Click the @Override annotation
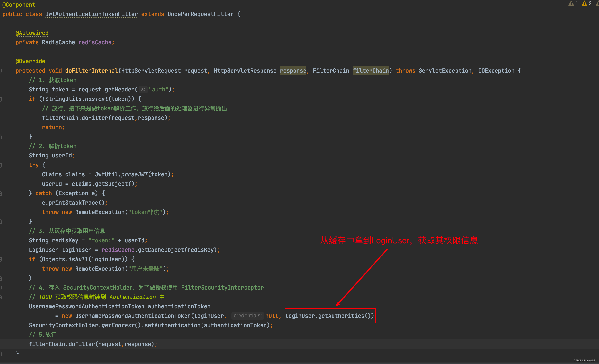This screenshot has width=599, height=364. (30, 61)
